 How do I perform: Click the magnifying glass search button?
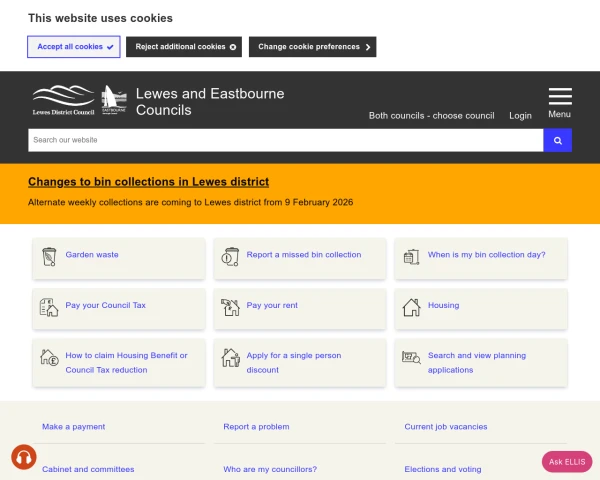tap(557, 141)
